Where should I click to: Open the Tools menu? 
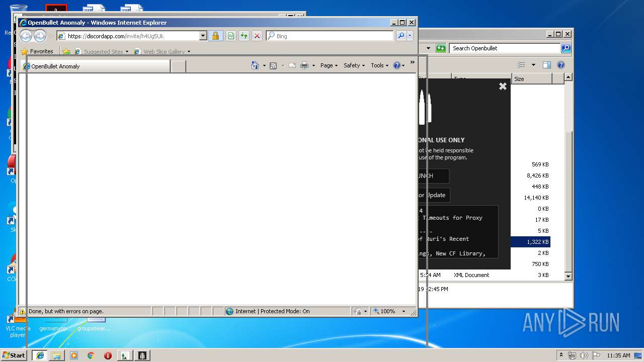click(380, 65)
